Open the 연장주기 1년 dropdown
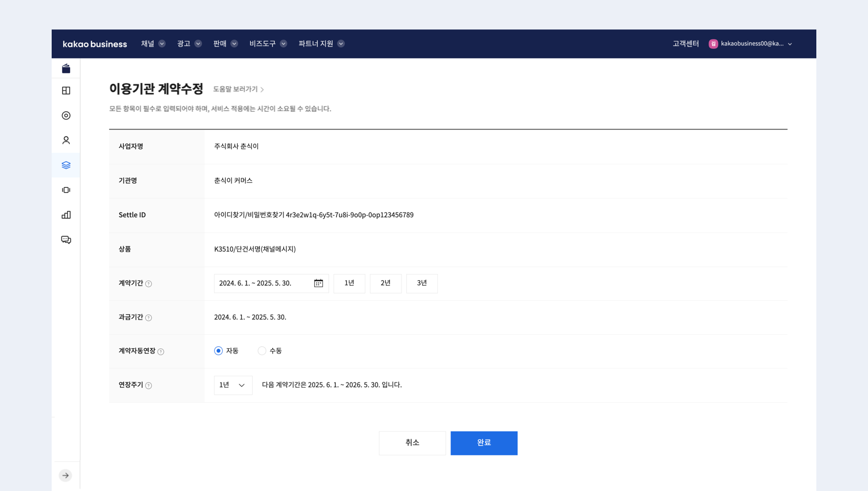 click(x=233, y=385)
